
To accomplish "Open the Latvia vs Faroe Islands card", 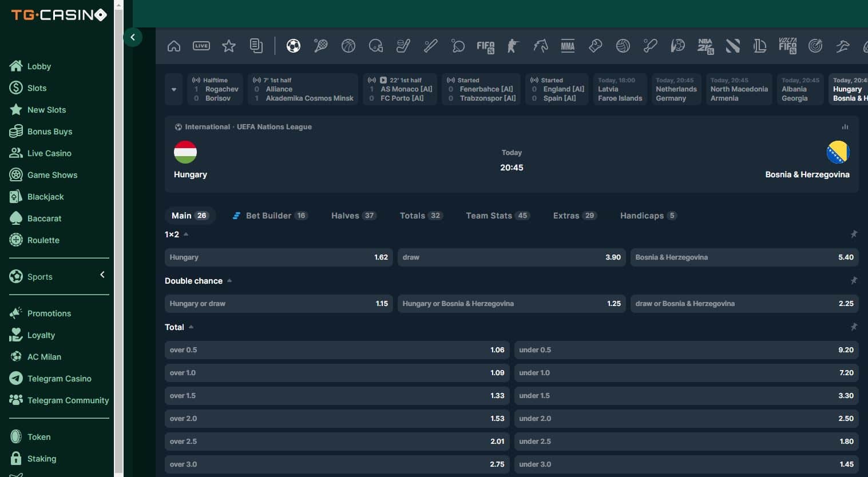I will (x=620, y=89).
